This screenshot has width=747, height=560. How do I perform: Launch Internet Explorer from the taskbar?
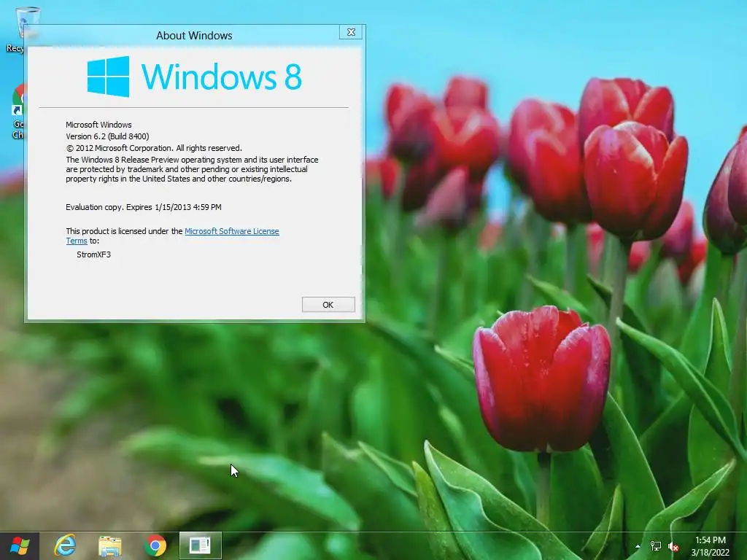click(65, 545)
